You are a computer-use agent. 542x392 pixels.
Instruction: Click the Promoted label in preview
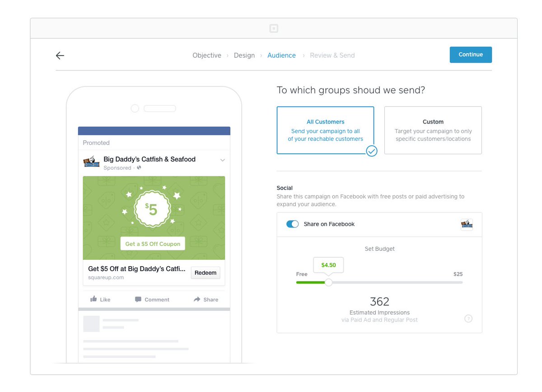point(96,143)
